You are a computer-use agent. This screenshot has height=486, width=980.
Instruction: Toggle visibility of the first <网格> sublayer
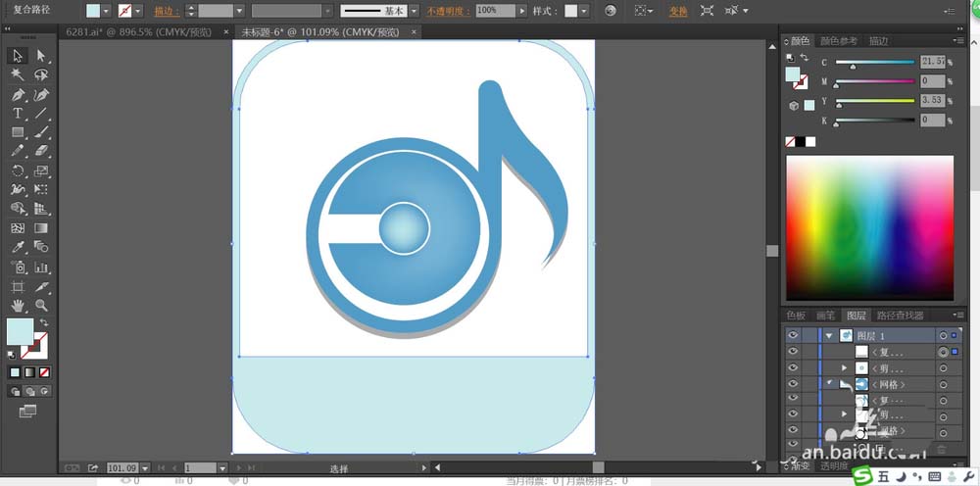click(793, 384)
